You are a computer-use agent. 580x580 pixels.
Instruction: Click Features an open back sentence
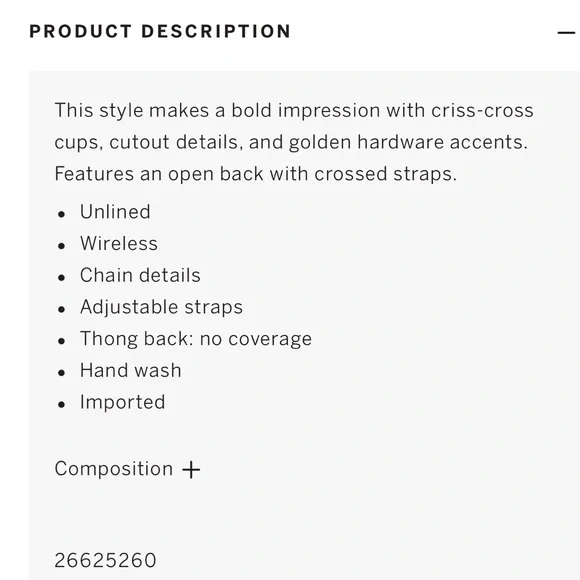coord(256,174)
